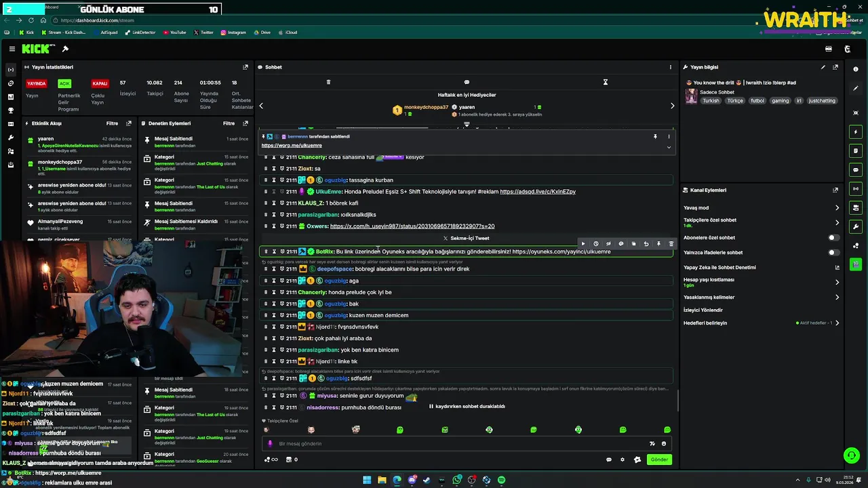Open the LinkDetector bookmark
The height and width of the screenshot is (488, 868).
coord(140,33)
